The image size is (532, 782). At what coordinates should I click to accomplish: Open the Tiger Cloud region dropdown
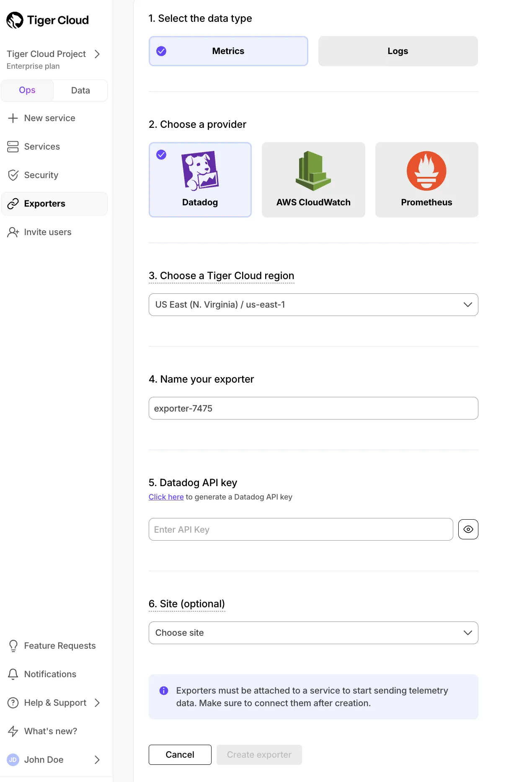click(313, 305)
